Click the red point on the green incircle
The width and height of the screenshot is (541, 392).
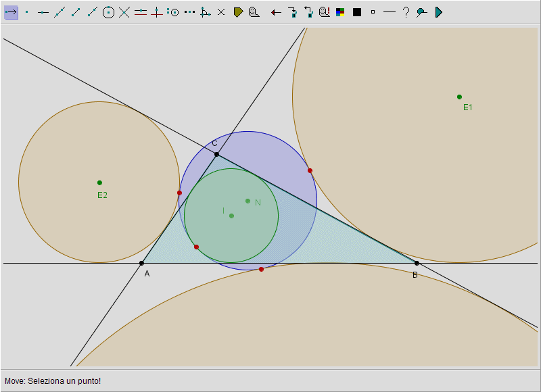(196, 247)
